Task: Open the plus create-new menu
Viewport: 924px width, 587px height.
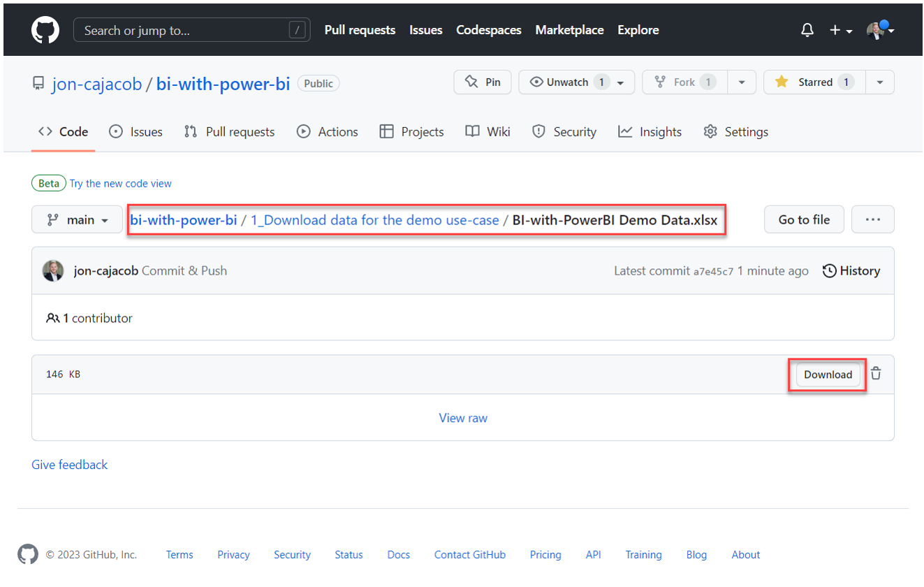Action: [x=840, y=30]
